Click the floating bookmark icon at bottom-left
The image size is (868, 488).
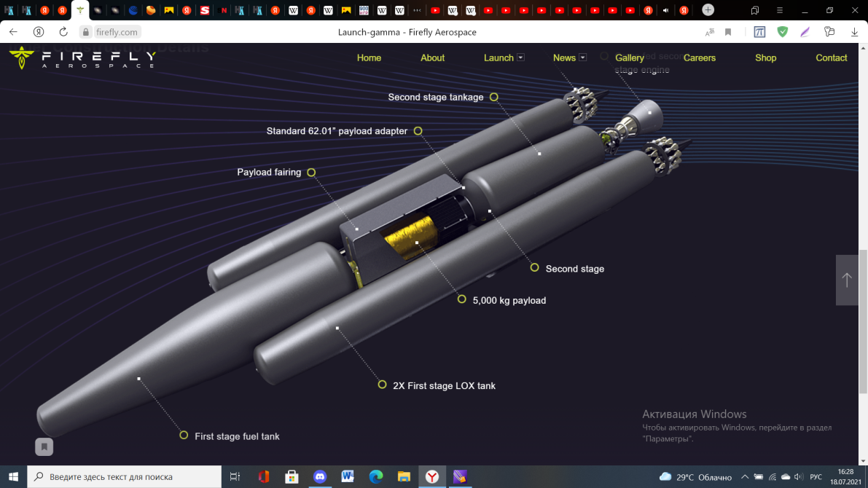point(44,446)
